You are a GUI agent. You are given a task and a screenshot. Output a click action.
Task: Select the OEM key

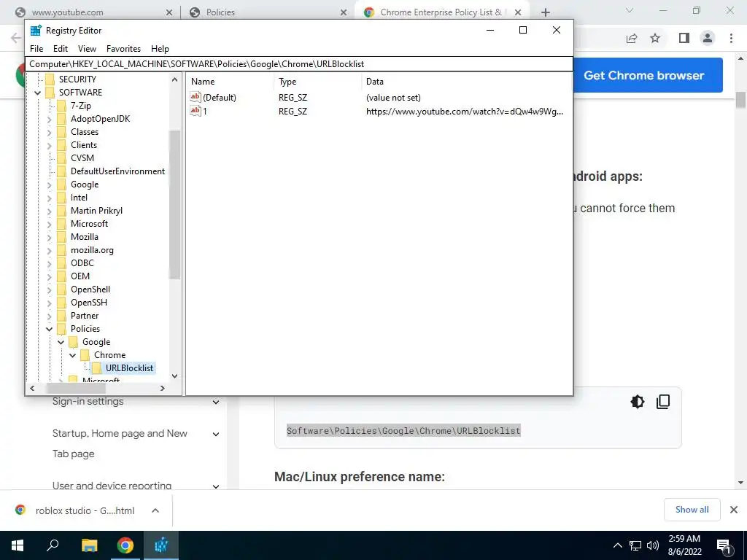tap(80, 276)
